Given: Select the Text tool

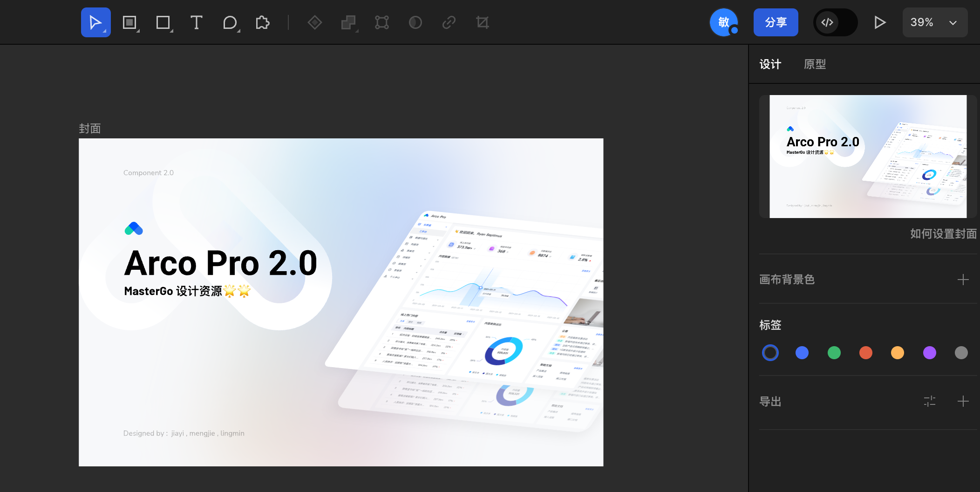Looking at the screenshot, I should click(196, 22).
